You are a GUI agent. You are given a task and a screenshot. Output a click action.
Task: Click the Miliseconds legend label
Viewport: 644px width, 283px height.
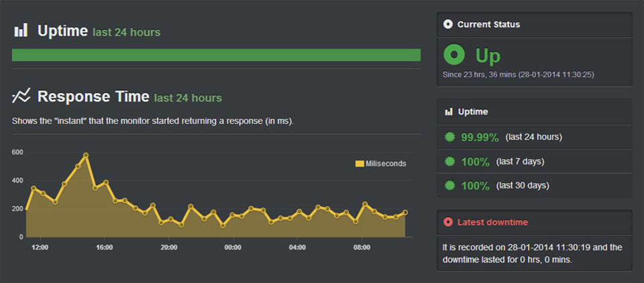pos(386,164)
